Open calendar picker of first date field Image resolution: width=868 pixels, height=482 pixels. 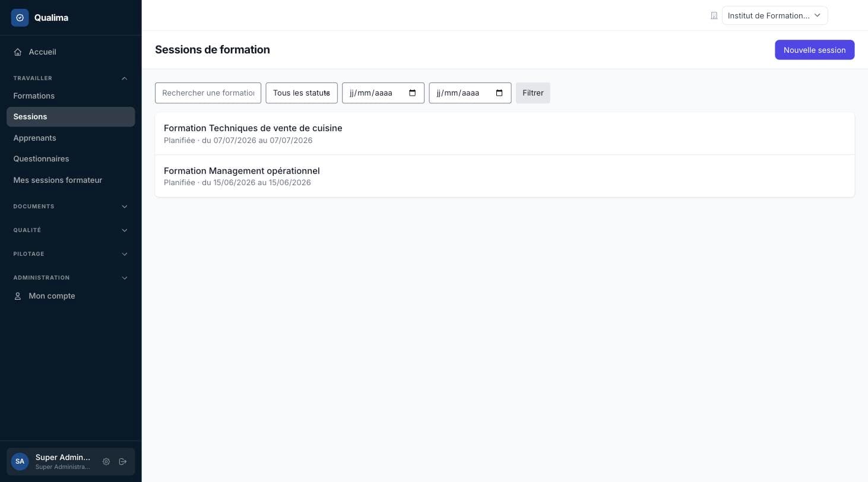pyautogui.click(x=413, y=93)
